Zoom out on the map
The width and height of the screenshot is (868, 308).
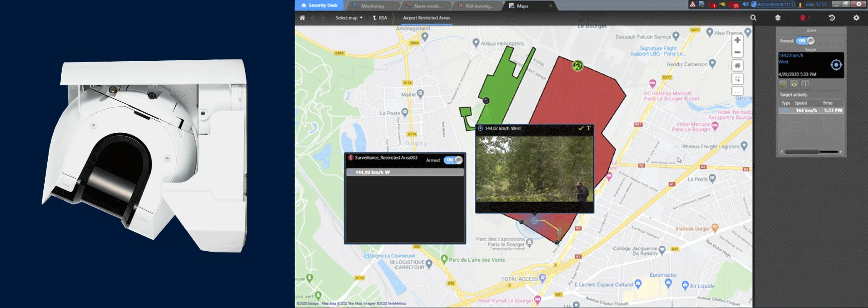(x=737, y=52)
